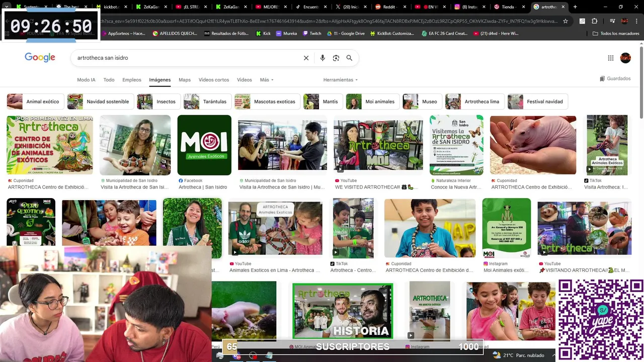Open the Google apps grid

(611, 58)
